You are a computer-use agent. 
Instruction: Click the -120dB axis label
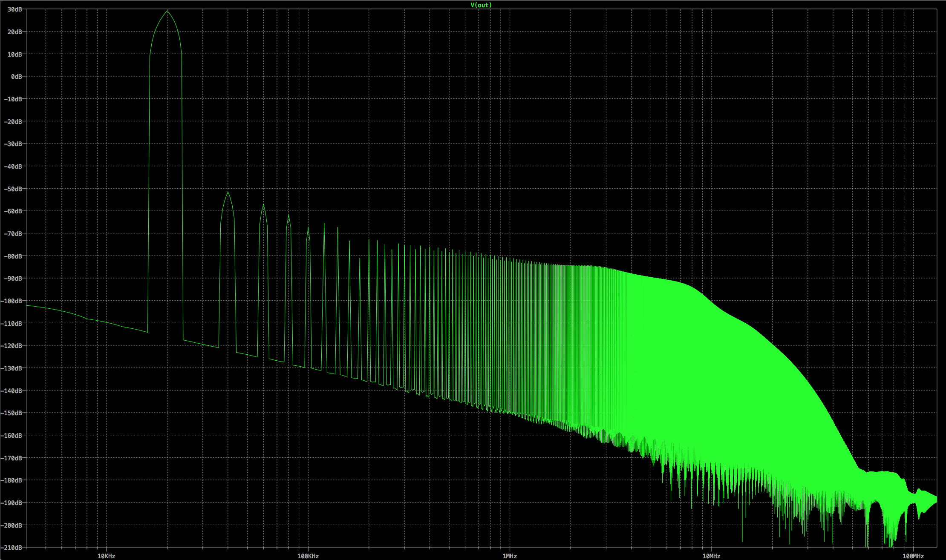(11, 346)
